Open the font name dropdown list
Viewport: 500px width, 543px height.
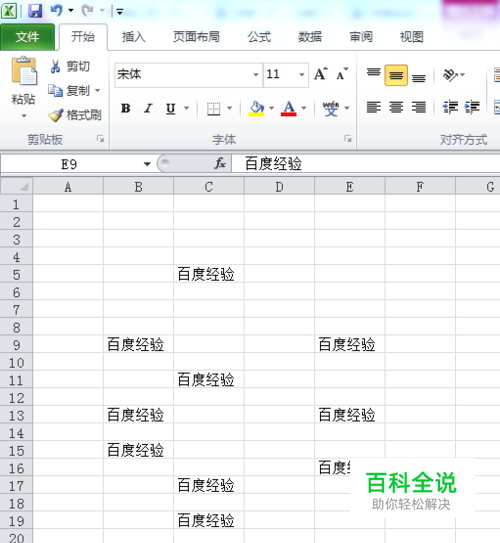pos(256,74)
